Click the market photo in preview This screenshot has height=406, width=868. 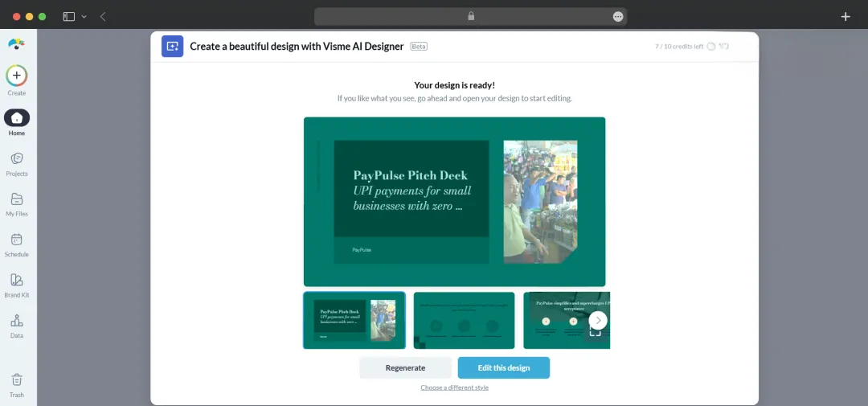pyautogui.click(x=540, y=202)
